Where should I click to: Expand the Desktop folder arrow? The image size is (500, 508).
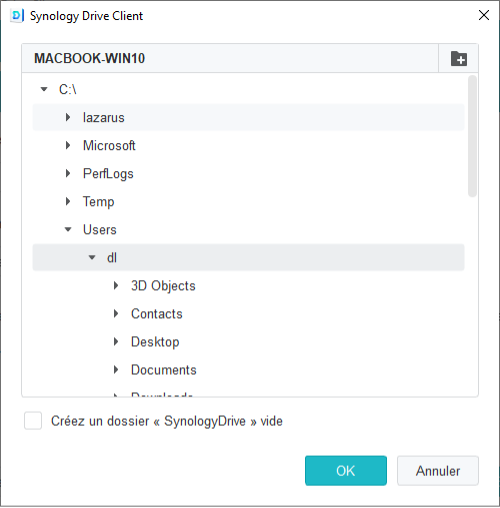(x=116, y=341)
